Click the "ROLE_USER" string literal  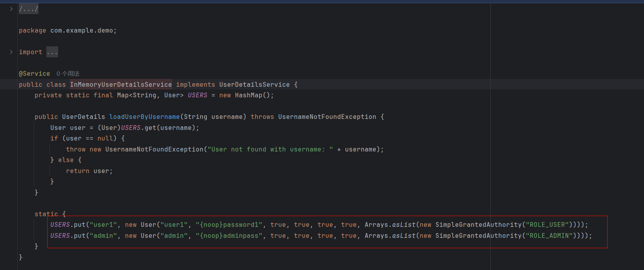[547, 225]
